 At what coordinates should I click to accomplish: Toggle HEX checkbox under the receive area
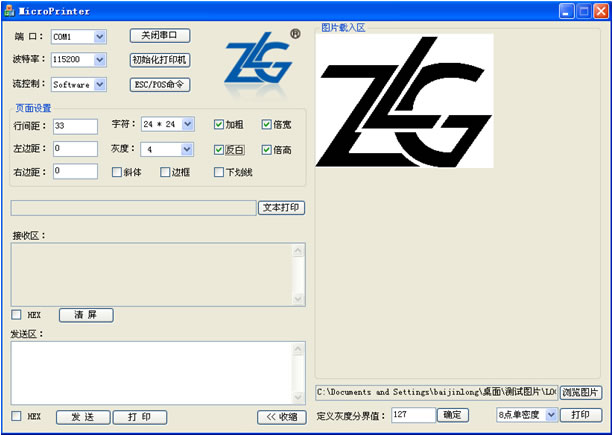click(16, 315)
